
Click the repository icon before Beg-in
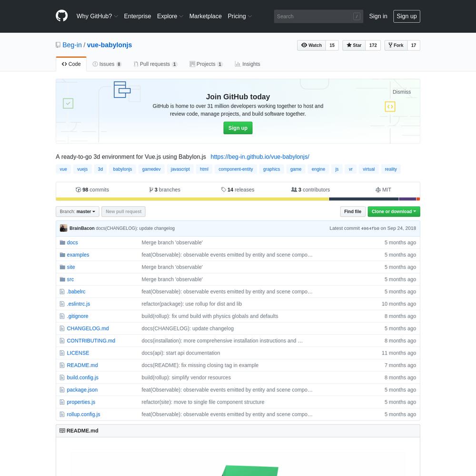pyautogui.click(x=58, y=45)
